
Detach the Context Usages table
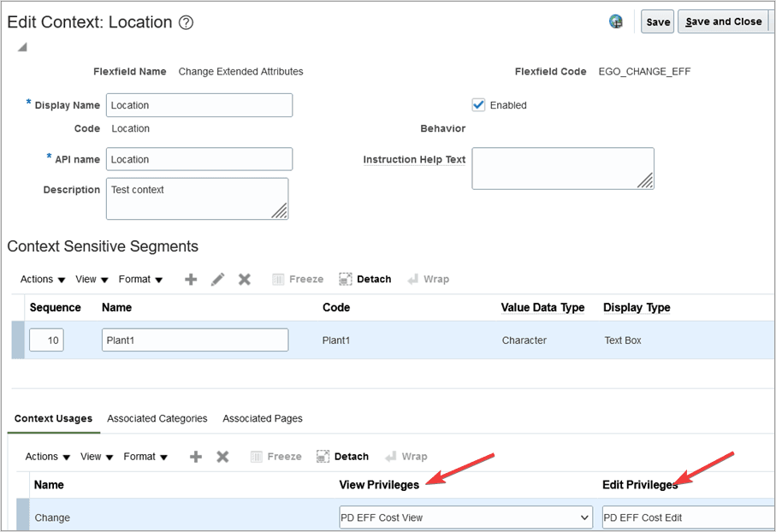342,457
